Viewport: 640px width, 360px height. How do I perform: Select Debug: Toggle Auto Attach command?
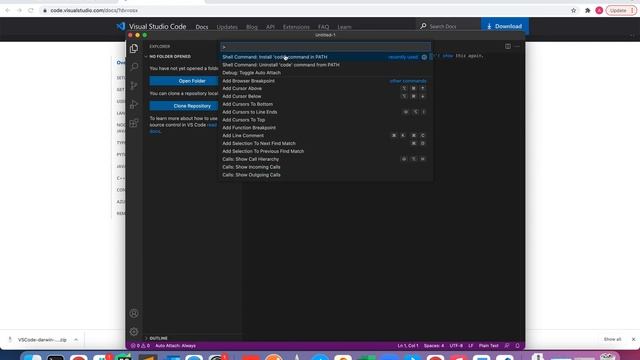(325, 73)
